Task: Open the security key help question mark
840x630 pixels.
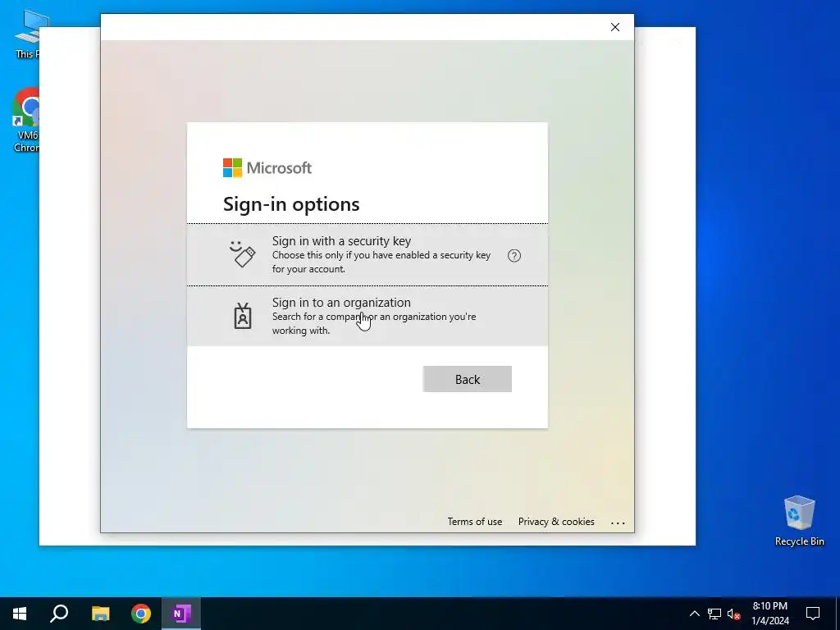Action: (x=514, y=256)
